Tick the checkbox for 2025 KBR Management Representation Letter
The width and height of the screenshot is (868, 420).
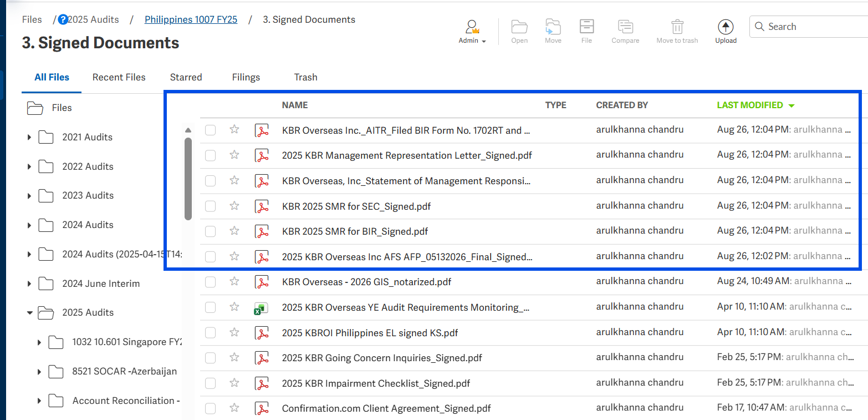(210, 155)
